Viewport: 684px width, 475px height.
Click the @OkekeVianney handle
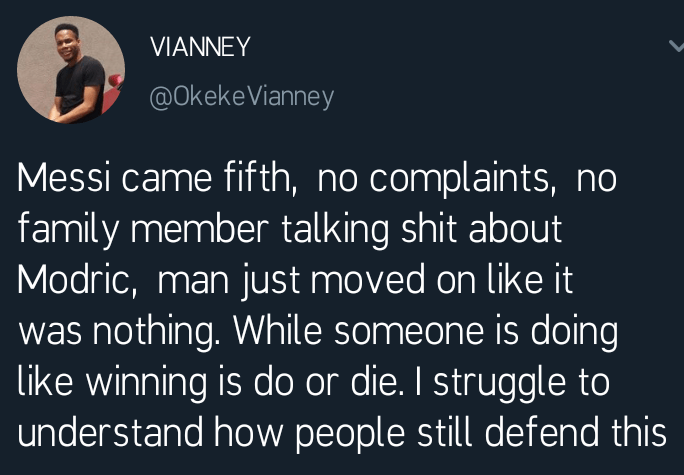pyautogui.click(x=240, y=97)
